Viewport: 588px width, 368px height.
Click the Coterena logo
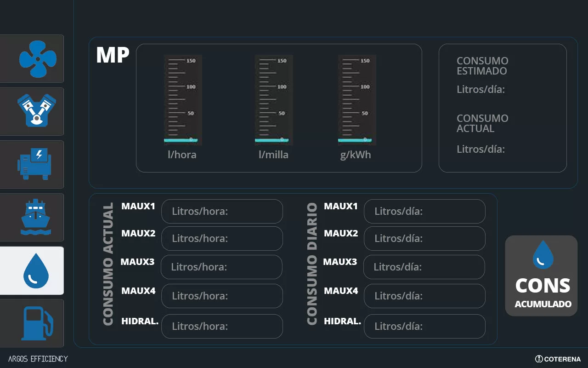pos(558,359)
